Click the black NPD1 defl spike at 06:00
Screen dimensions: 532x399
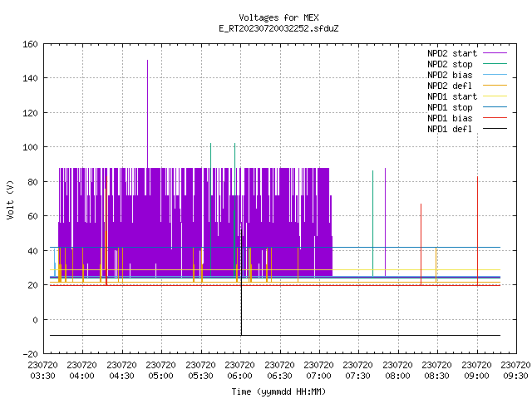tap(241, 282)
